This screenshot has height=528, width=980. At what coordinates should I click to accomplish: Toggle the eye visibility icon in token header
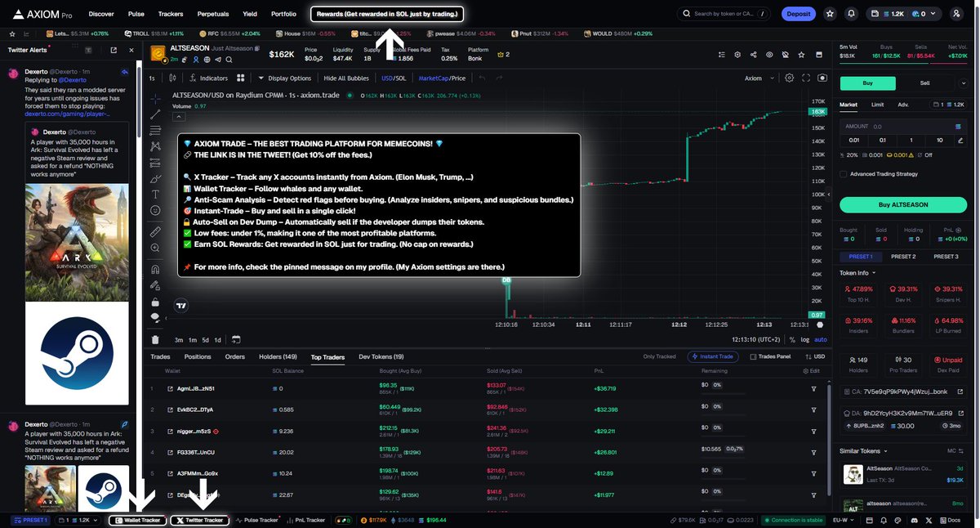click(x=769, y=55)
